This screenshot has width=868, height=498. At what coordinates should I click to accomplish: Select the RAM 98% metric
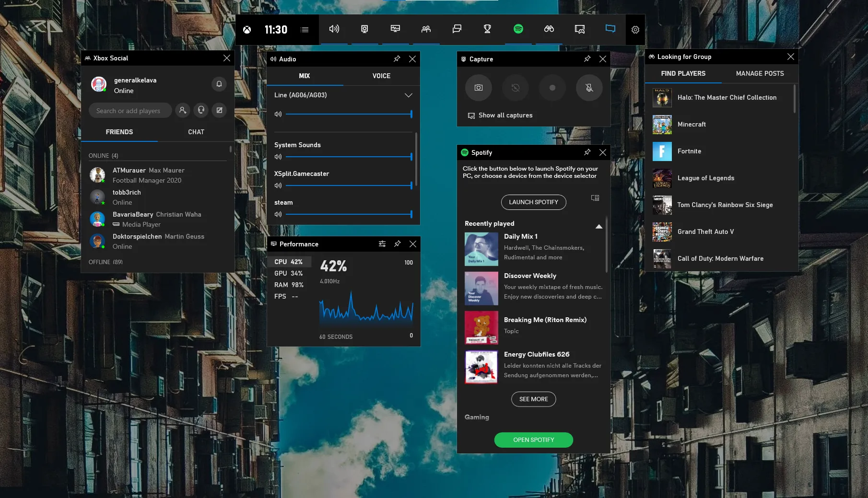289,285
